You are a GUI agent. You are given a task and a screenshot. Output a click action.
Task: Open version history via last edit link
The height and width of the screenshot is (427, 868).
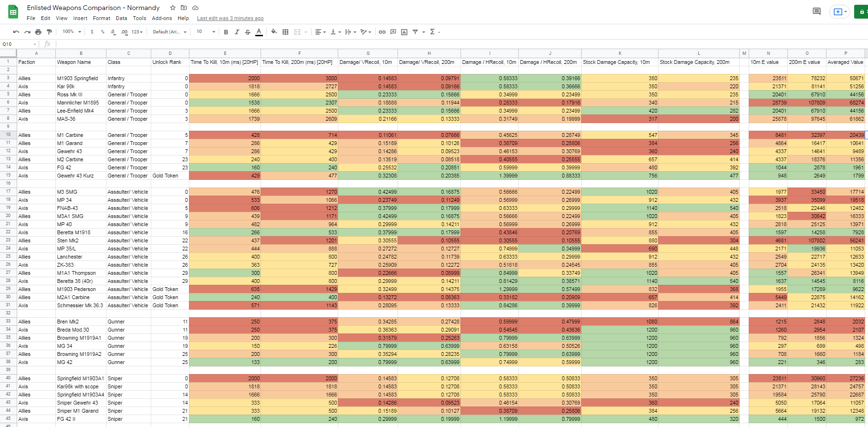[230, 19]
